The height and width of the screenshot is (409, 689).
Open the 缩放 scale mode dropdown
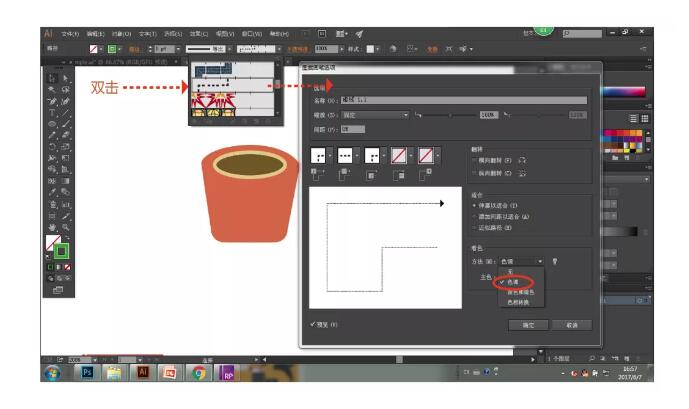(x=375, y=115)
